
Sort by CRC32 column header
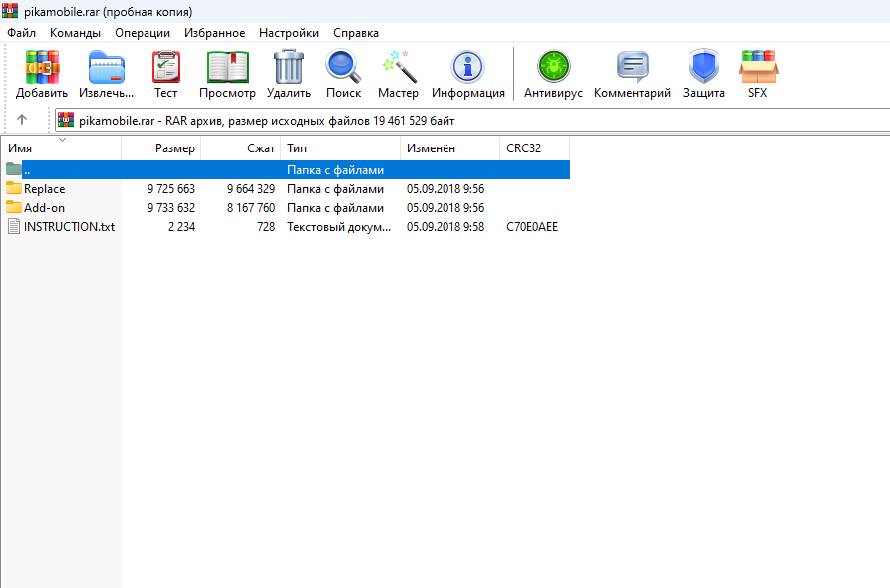[534, 148]
